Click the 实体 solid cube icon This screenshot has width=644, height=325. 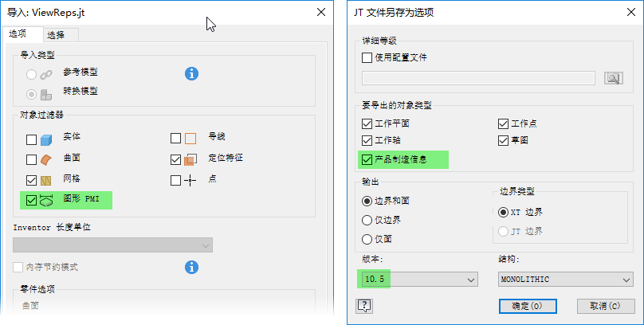(x=46, y=139)
